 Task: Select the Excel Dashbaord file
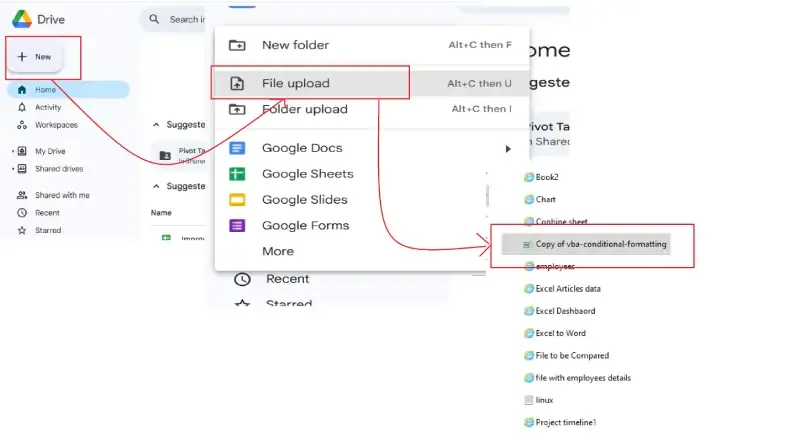(565, 311)
